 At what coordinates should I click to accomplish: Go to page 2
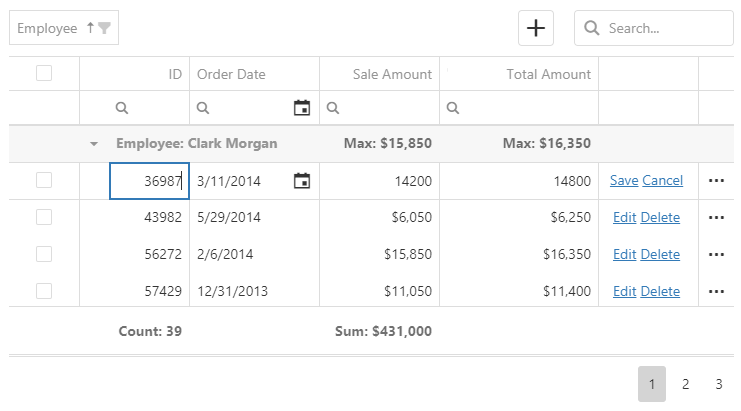(x=685, y=384)
